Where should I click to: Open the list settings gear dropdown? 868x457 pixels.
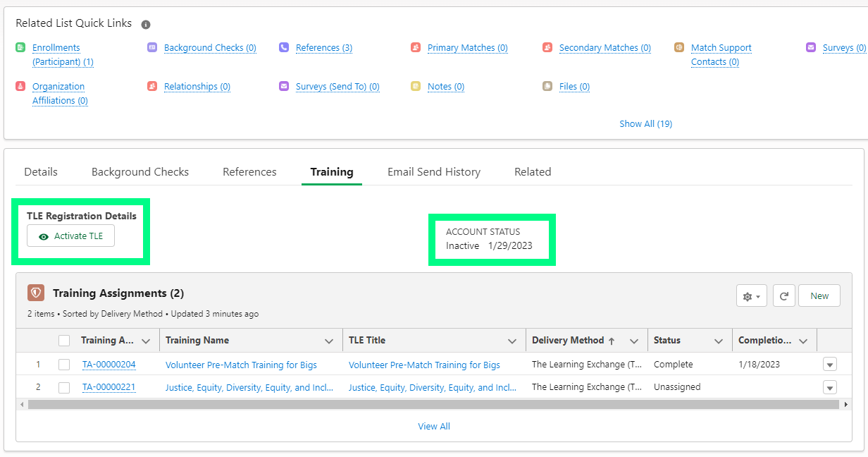[x=751, y=296]
